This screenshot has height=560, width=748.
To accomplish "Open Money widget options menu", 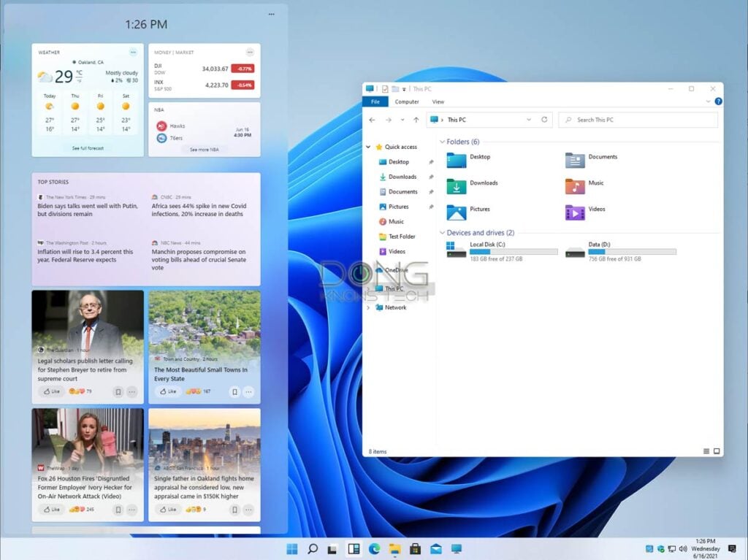I will (x=250, y=52).
